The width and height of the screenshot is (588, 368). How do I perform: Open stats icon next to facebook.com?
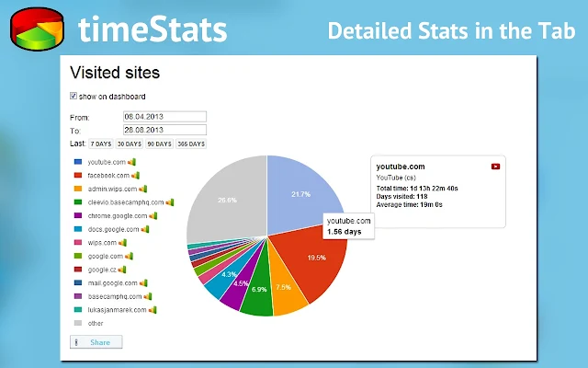pos(135,176)
